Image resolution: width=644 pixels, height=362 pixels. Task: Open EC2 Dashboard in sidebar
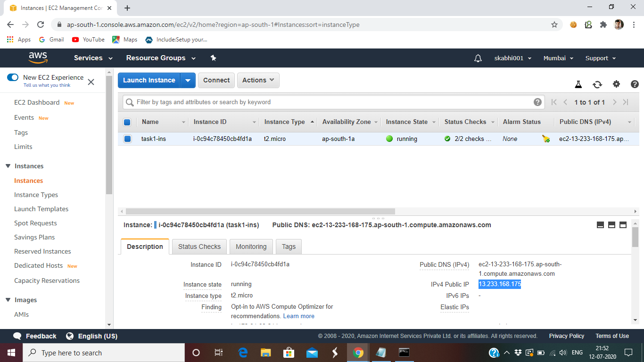pyautogui.click(x=37, y=102)
